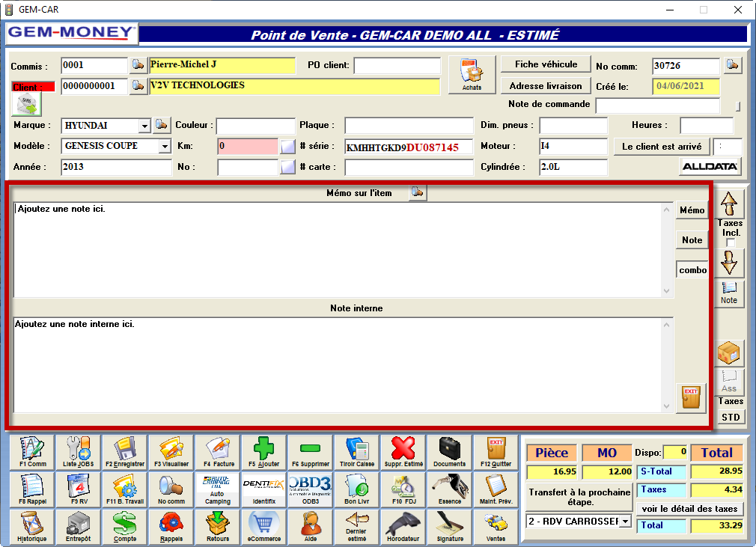Open F10 FDJ function
Viewport: 756px width, 547px height.
tap(403, 489)
